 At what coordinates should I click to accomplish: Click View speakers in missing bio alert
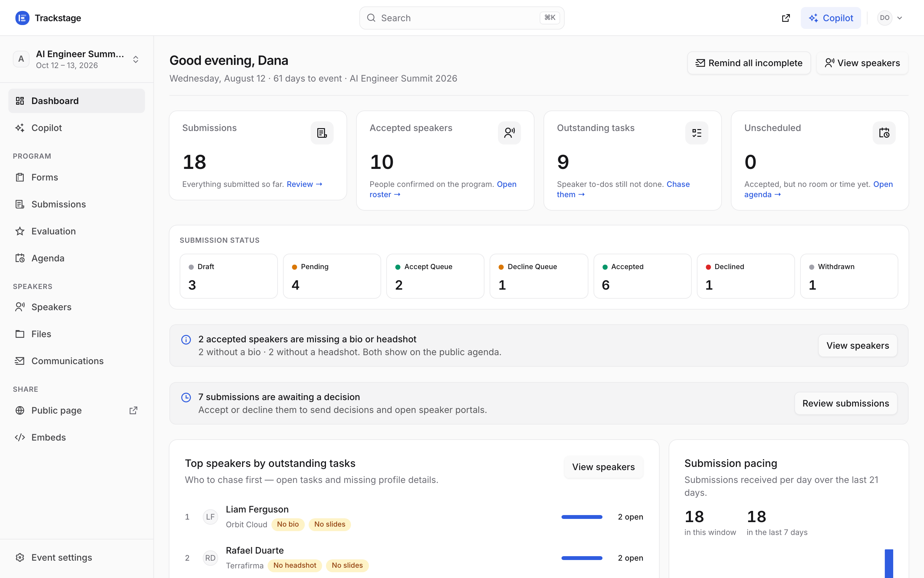click(858, 346)
